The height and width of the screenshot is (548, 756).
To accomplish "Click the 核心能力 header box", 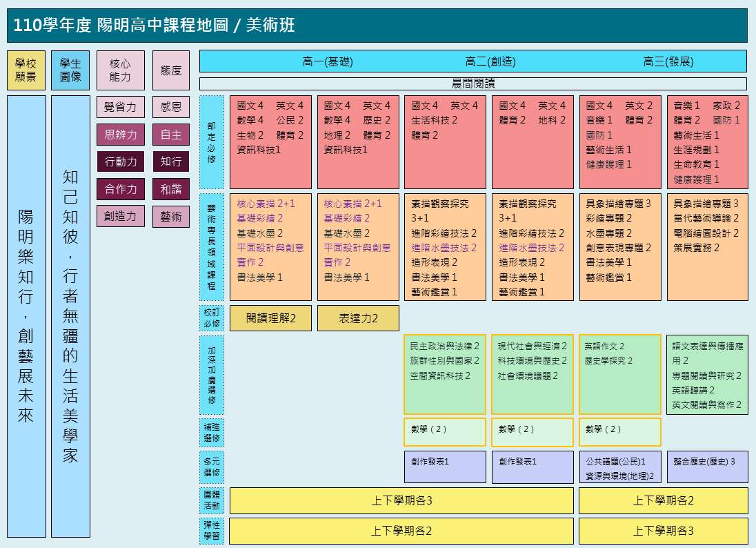I will point(120,70).
